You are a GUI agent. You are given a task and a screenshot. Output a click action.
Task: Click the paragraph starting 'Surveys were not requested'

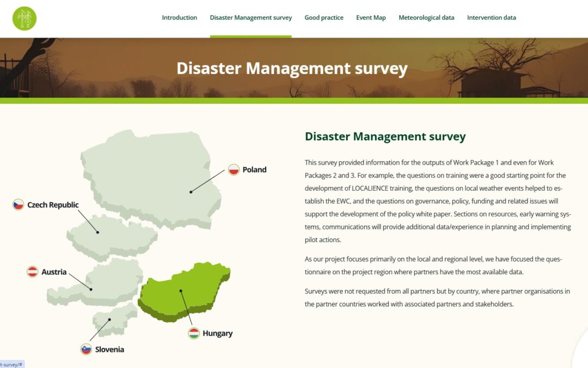[x=437, y=298]
